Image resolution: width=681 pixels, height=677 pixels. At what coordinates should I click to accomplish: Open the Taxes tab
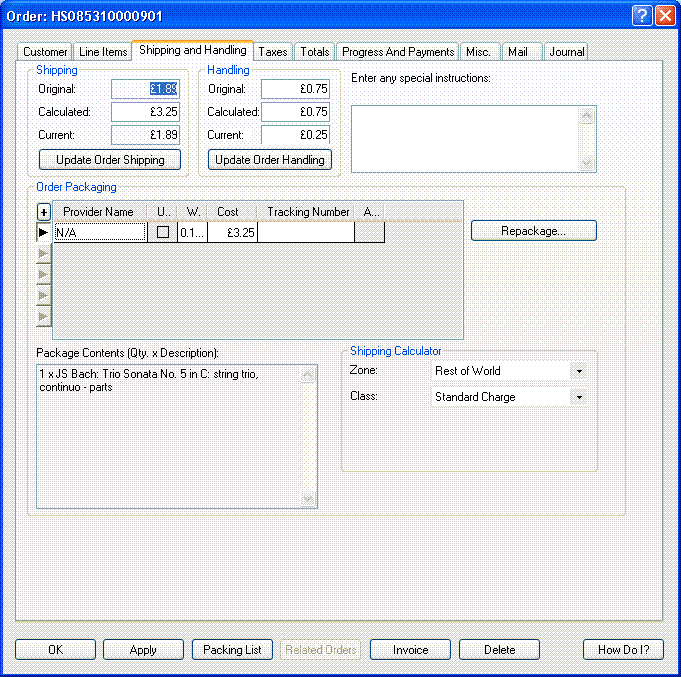click(x=272, y=52)
